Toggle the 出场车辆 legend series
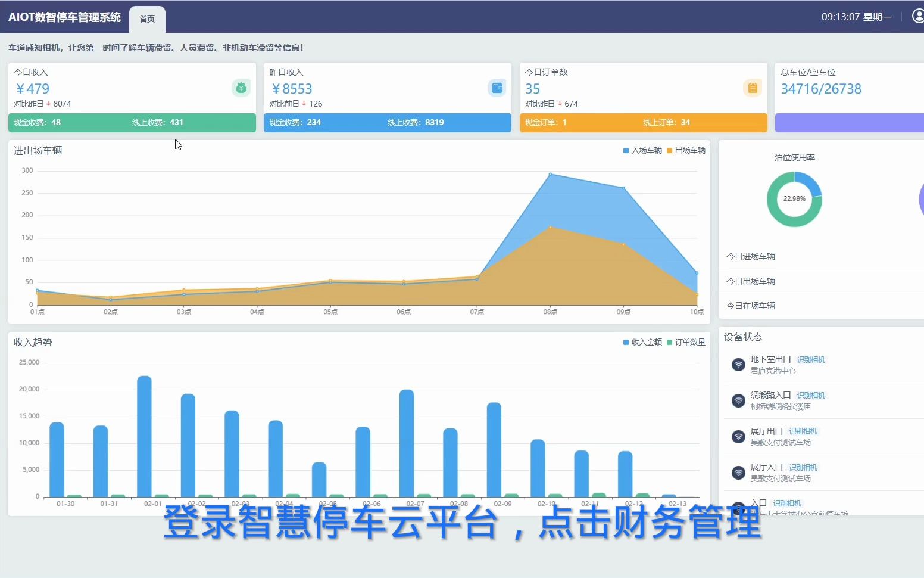The image size is (924, 578). pyautogui.click(x=686, y=150)
